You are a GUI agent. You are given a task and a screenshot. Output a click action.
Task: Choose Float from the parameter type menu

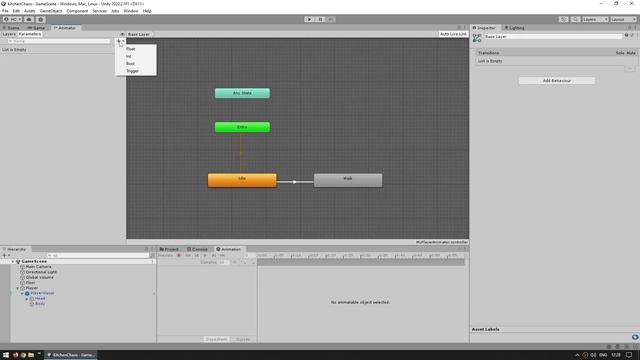click(136, 49)
